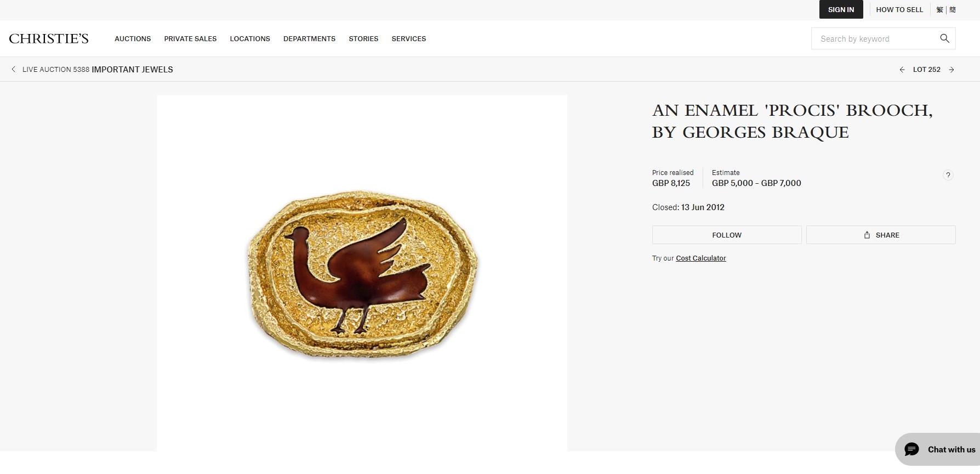The image size is (980, 474).
Task: Follow this lot
Action: (x=727, y=235)
